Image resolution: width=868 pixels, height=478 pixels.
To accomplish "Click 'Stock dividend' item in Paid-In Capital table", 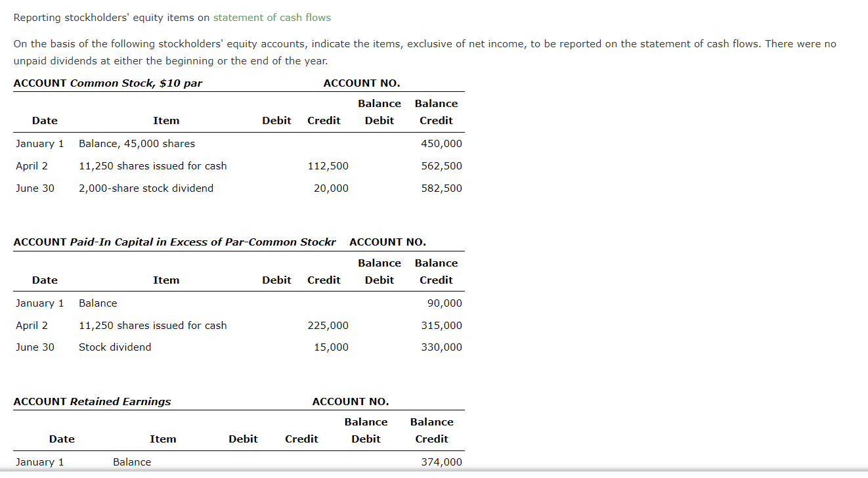I will pyautogui.click(x=115, y=347).
